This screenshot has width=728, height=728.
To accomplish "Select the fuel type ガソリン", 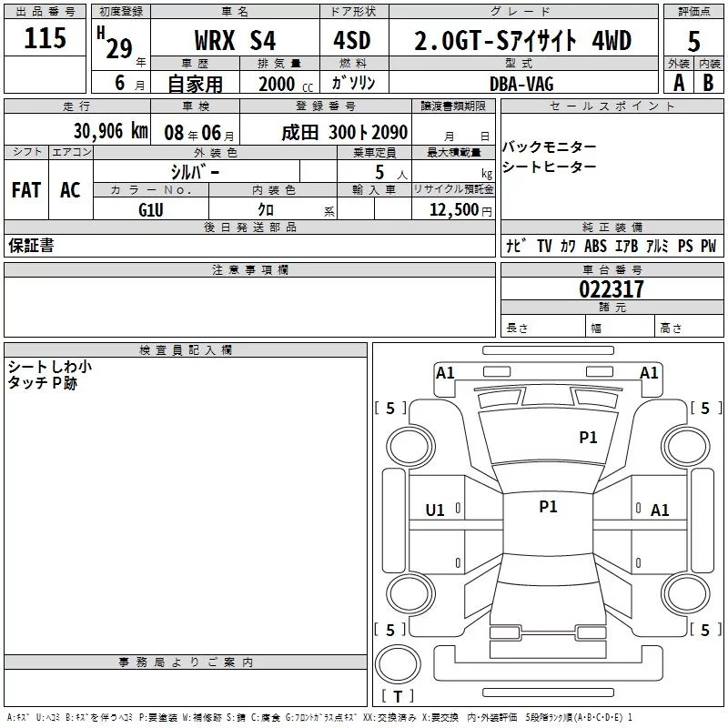I will [x=353, y=83].
